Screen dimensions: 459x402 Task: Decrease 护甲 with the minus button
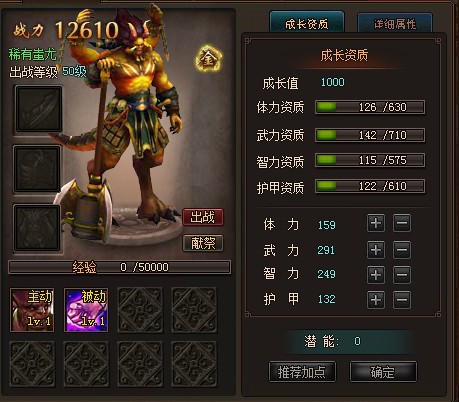402,300
